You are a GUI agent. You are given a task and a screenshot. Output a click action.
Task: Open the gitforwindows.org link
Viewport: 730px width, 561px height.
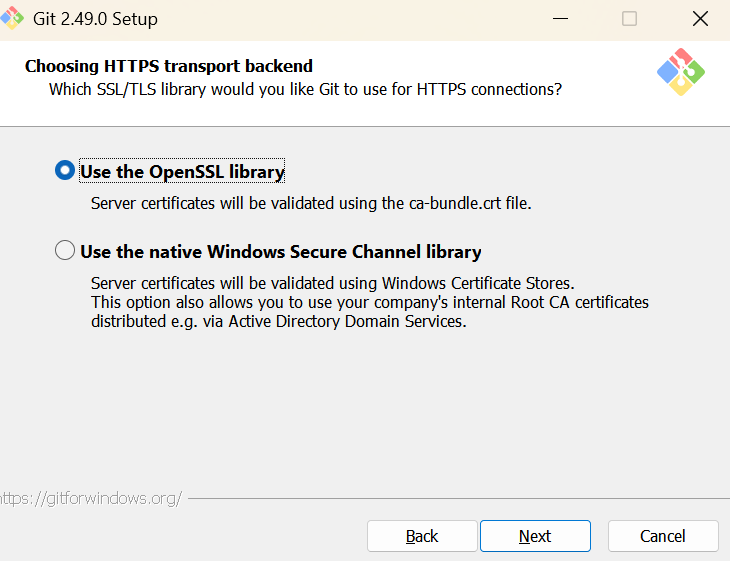point(91,499)
